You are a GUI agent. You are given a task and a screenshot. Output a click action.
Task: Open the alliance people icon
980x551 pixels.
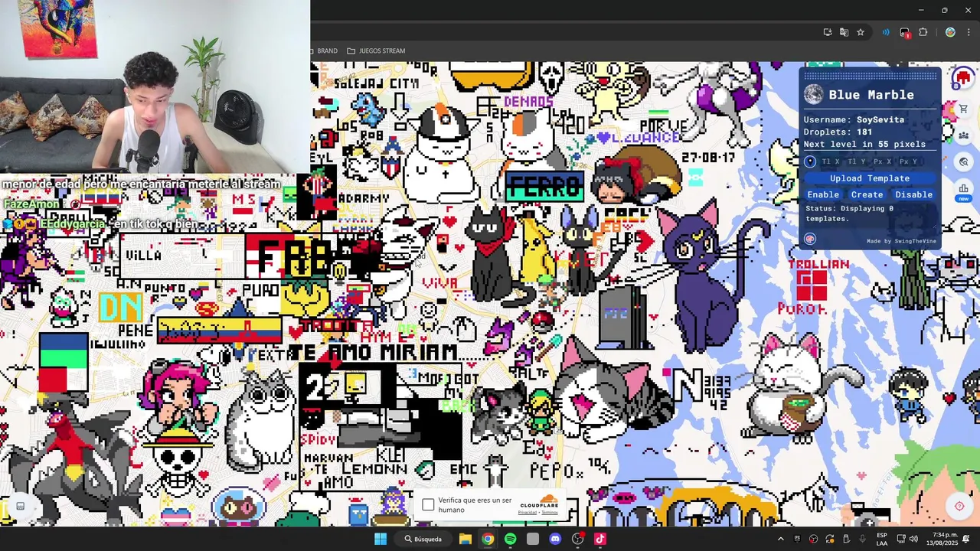963,135
